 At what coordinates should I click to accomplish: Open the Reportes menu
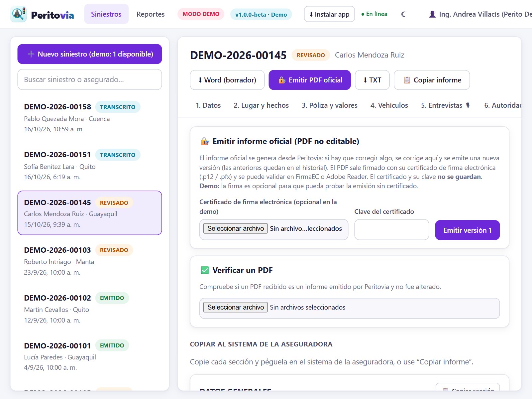(x=151, y=14)
